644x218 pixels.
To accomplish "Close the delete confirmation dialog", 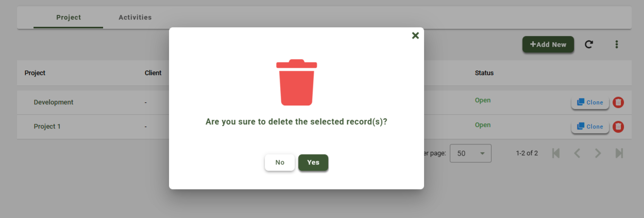I will 415,35.
